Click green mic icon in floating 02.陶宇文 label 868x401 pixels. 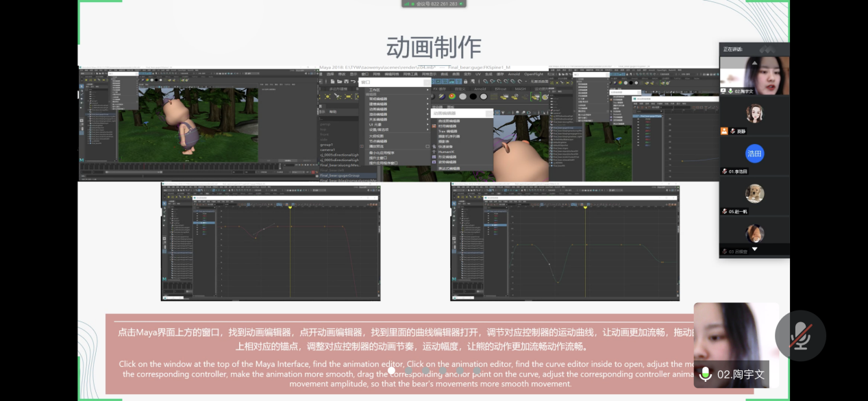coord(705,374)
